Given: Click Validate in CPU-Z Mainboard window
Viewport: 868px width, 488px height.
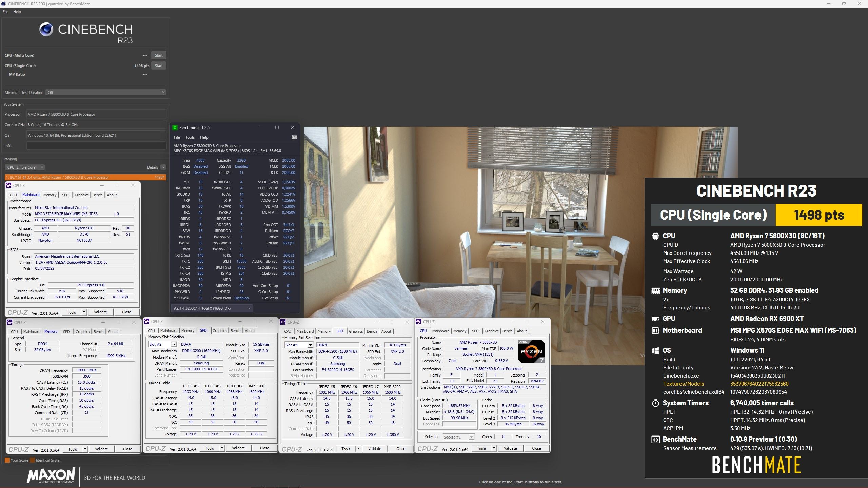Looking at the screenshot, I should tap(100, 312).
